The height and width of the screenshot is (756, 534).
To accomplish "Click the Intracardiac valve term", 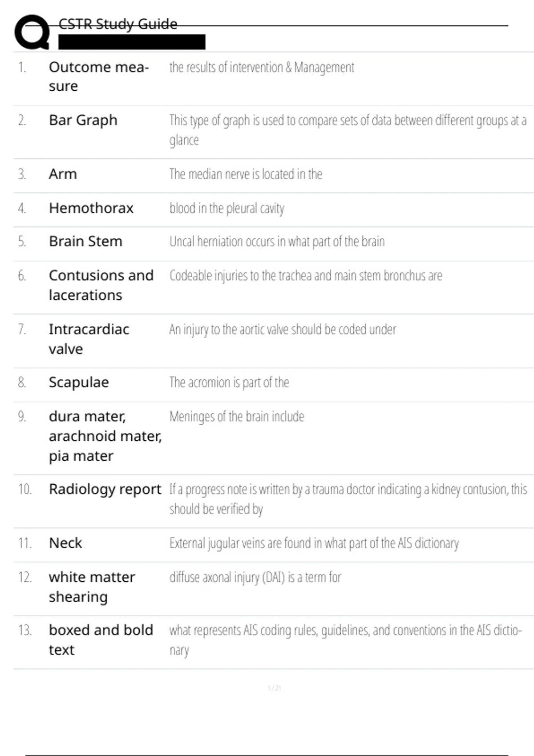I will coord(89,339).
